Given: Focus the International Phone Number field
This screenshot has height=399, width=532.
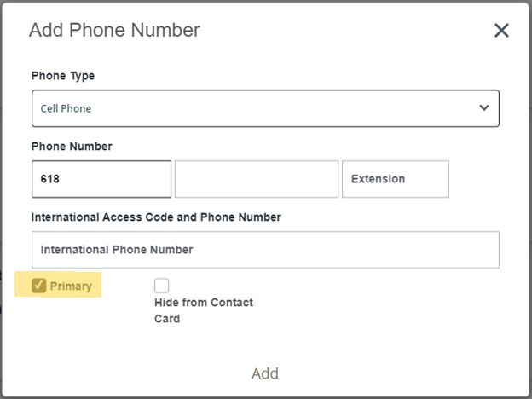Looking at the screenshot, I should pos(265,250).
